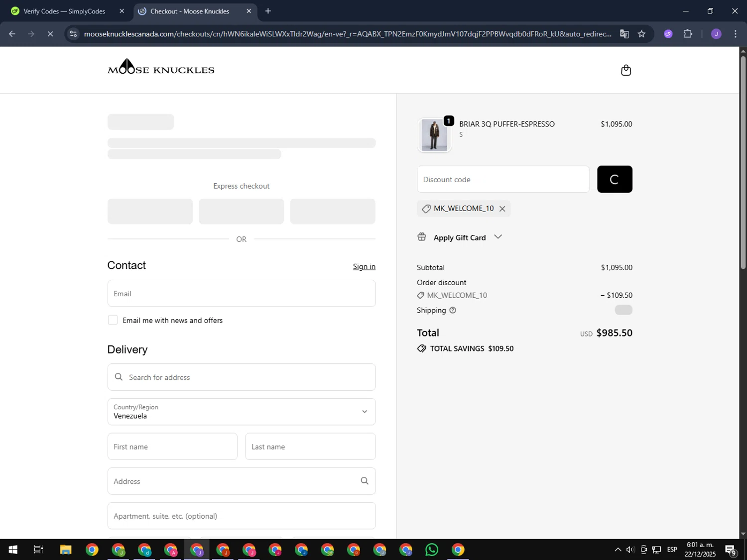Click the Discount code input field

point(503,179)
